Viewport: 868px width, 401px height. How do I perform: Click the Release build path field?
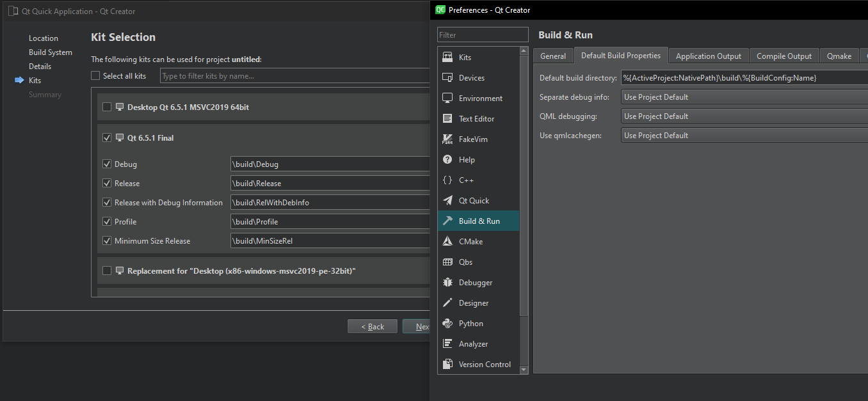[x=330, y=183]
